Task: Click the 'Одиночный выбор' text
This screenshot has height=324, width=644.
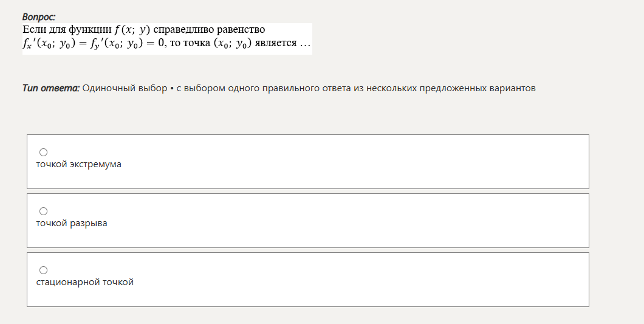Action: (125, 88)
